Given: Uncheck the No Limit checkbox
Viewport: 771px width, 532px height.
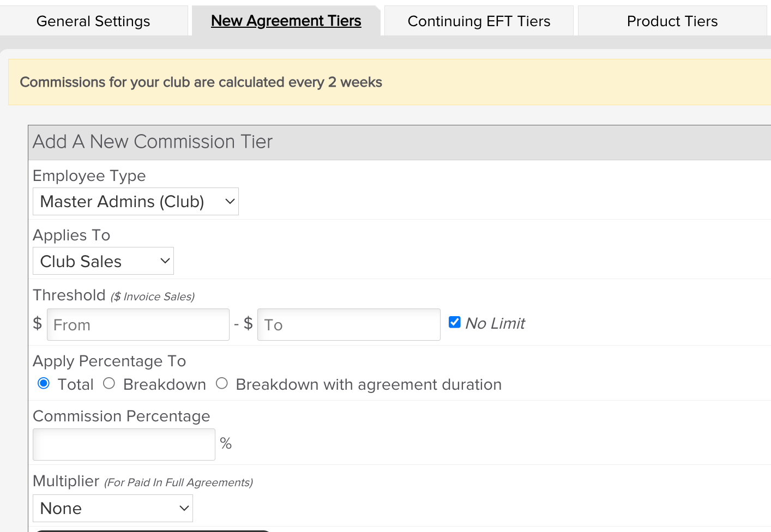Looking at the screenshot, I should click(455, 322).
